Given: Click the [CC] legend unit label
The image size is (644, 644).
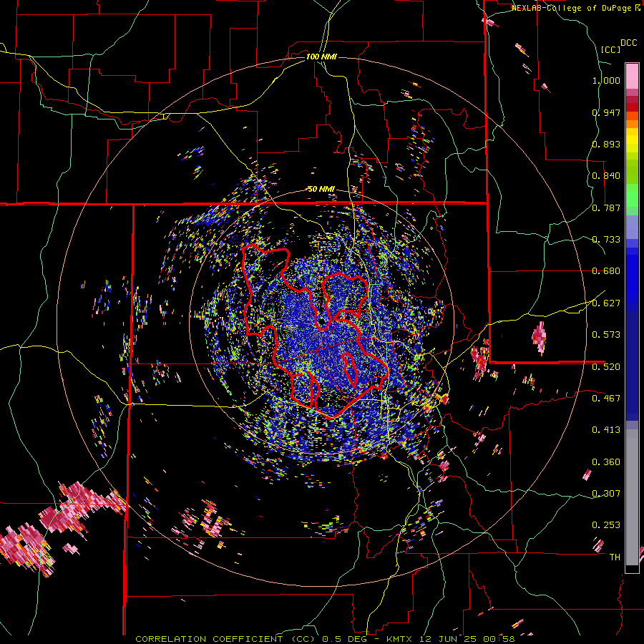Looking at the screenshot, I should point(610,49).
